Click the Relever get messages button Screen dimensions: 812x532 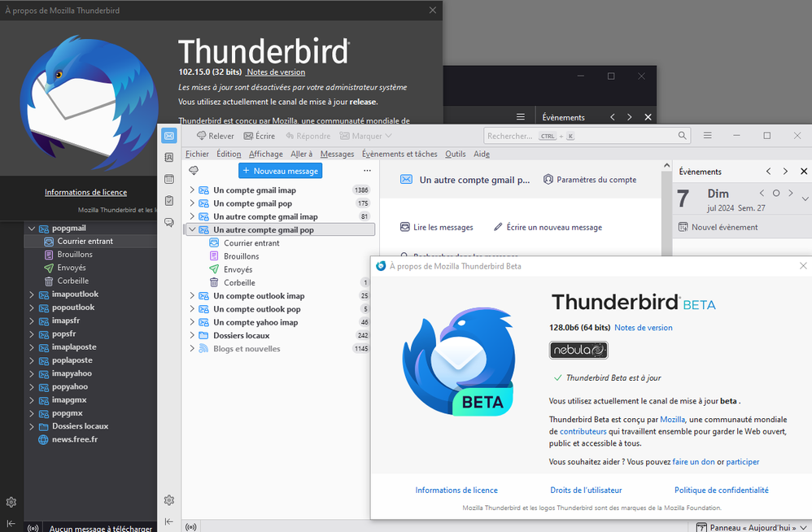point(215,136)
